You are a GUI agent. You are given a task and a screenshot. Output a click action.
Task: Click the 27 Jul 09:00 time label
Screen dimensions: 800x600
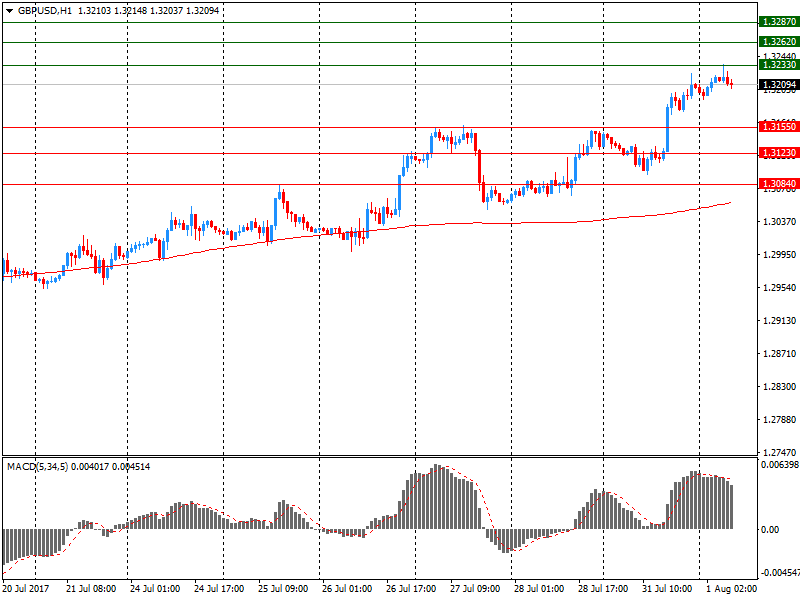475,589
